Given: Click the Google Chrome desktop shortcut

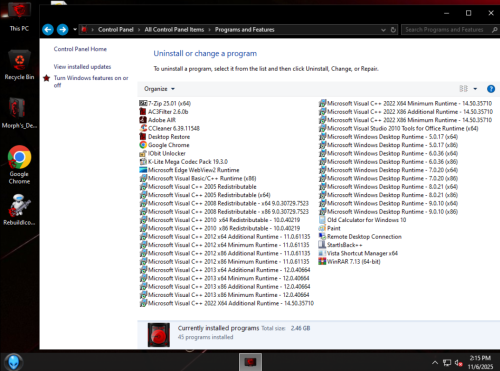Looking at the screenshot, I should (x=19, y=165).
